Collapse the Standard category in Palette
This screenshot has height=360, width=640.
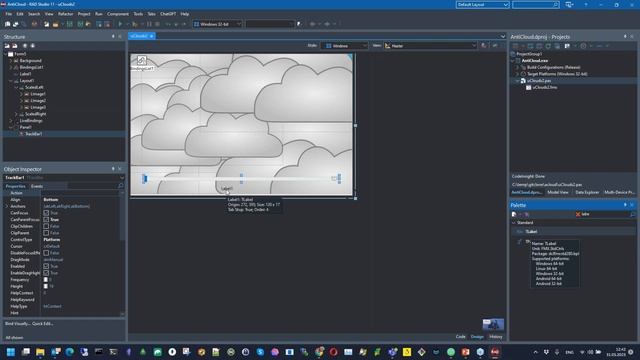tap(513, 223)
